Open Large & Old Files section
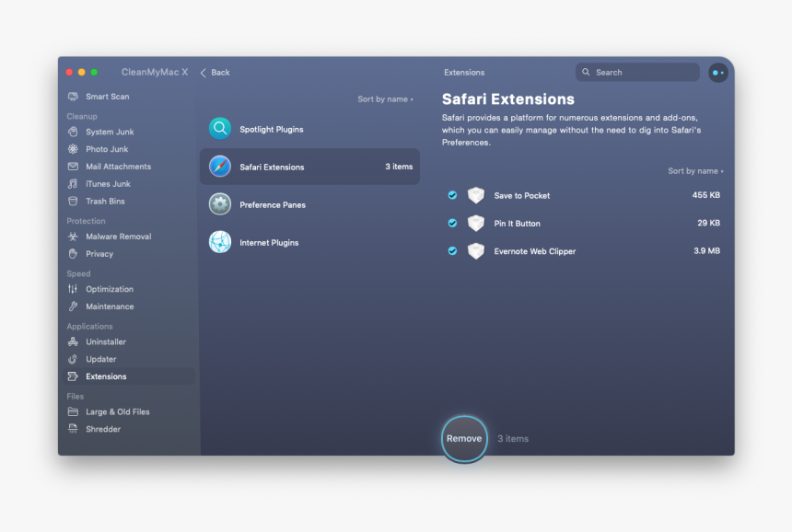 point(117,411)
